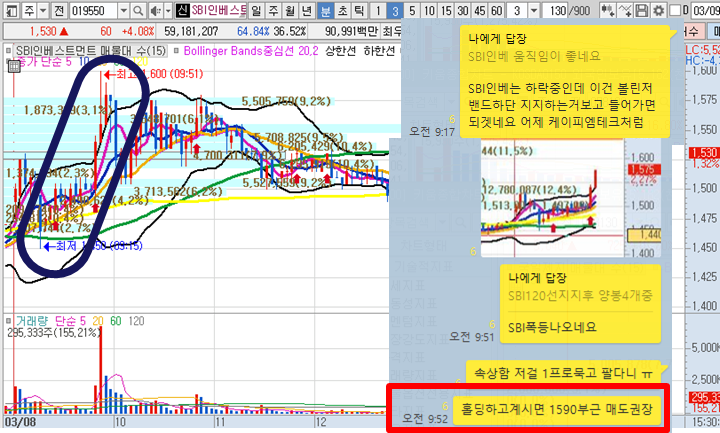This screenshot has width=720, height=433.
Task: Click the date field 03/09
Action: [x=705, y=10]
